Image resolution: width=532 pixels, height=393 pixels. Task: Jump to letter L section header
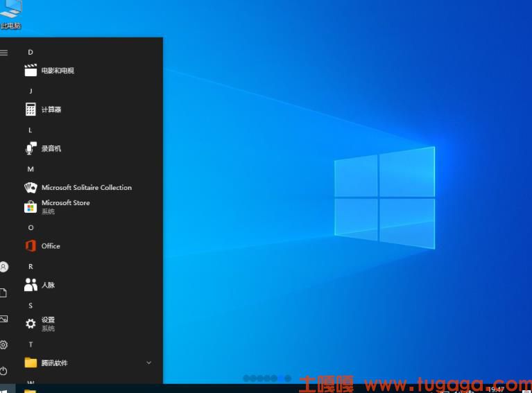coord(31,130)
